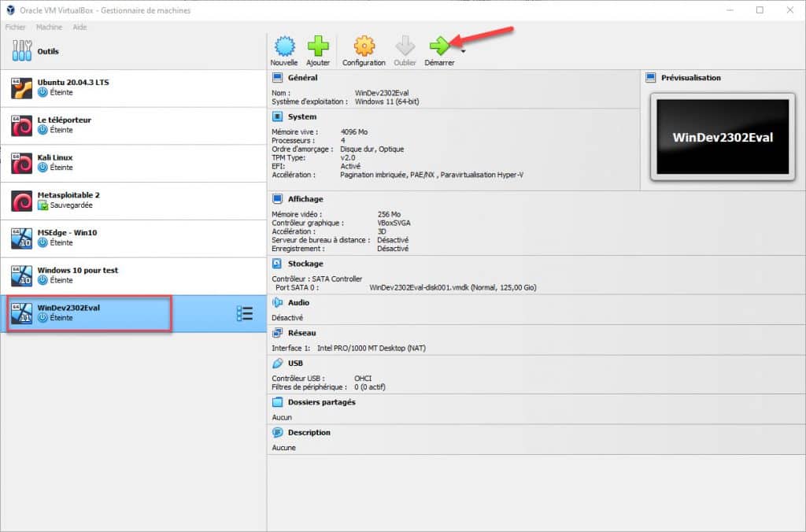806x532 pixels.
Task: Click the WinDev2302Eval preview thumbnail
Action: coord(722,137)
